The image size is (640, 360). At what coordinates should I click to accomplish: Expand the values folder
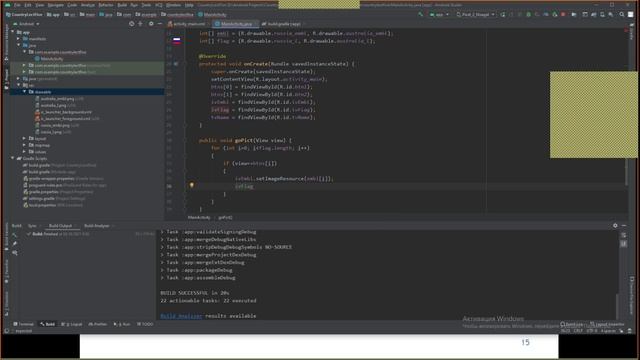(24, 152)
